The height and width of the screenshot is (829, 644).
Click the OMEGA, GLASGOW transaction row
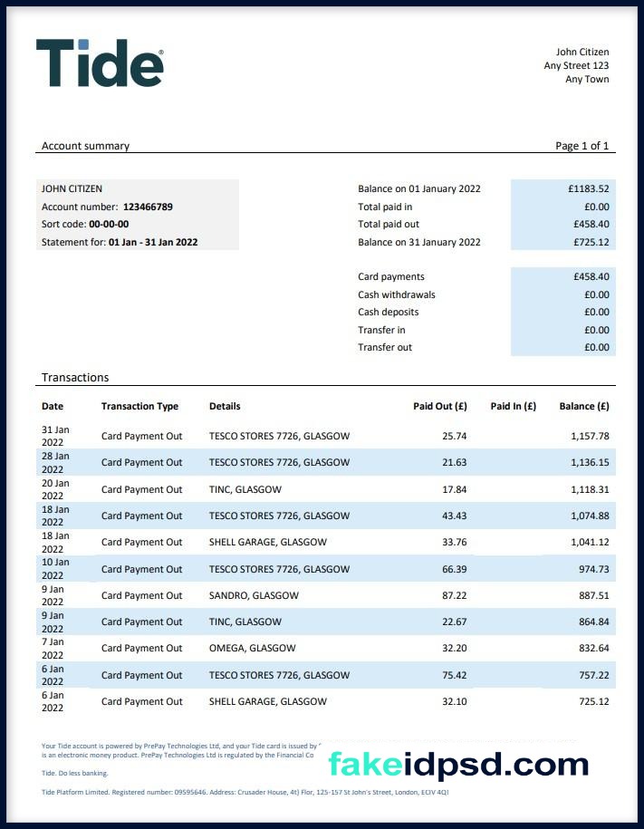(x=325, y=648)
